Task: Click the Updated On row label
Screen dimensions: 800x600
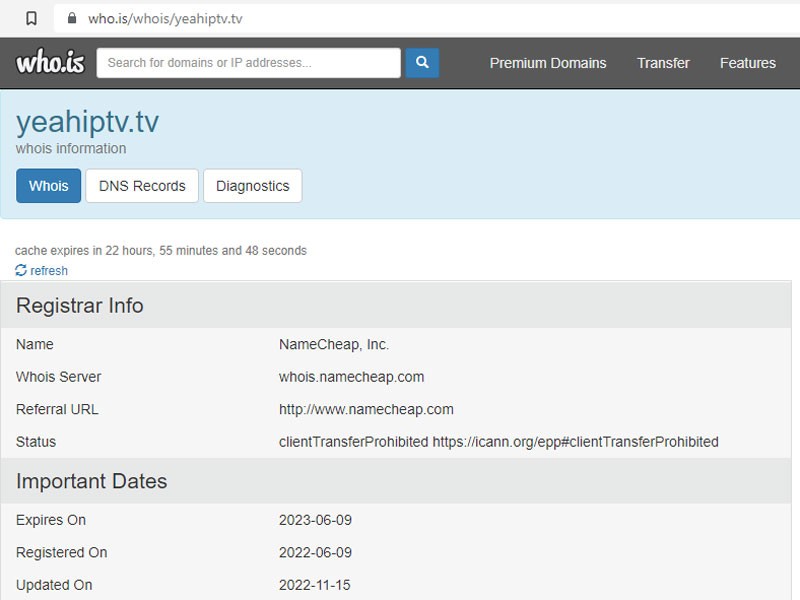Action: pos(54,585)
